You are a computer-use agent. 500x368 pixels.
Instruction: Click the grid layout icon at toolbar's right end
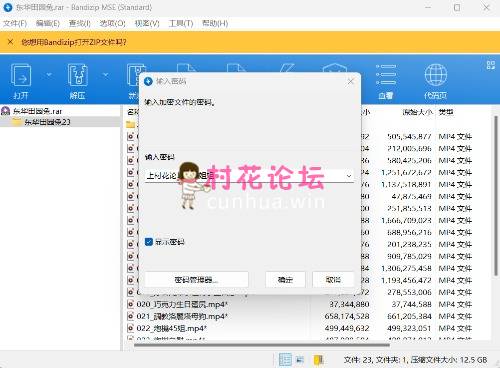pos(491,65)
